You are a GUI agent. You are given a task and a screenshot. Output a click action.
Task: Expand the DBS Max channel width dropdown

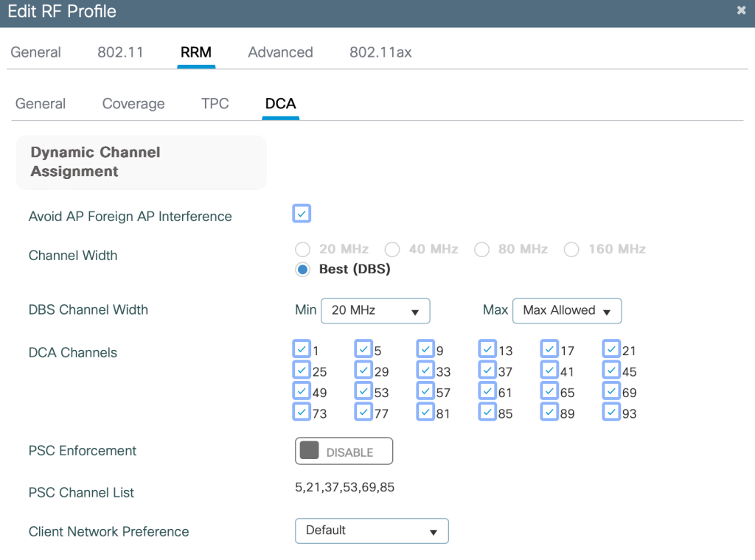click(x=566, y=311)
